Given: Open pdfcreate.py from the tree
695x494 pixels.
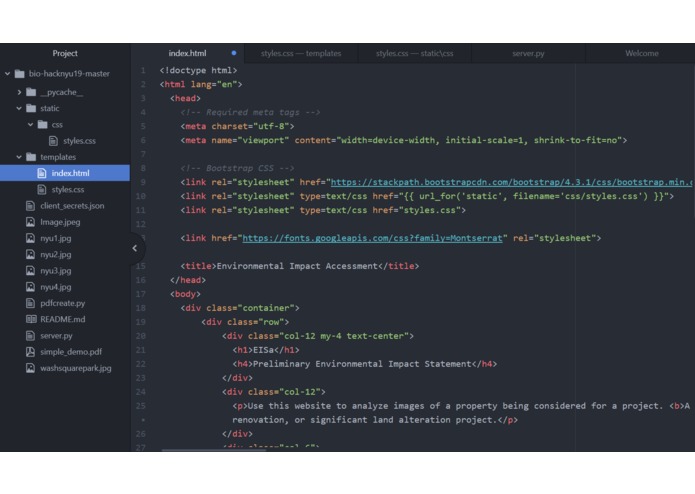Looking at the screenshot, I should point(62,303).
